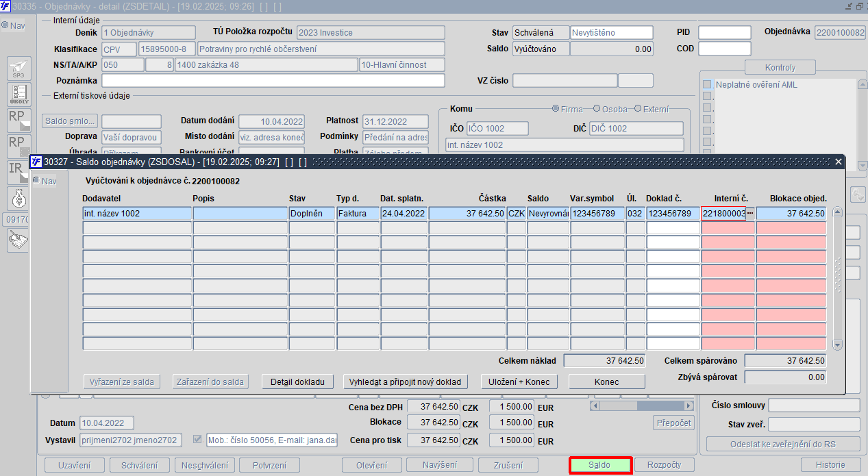Click the Zbývá spárovat value 0.00
The image size is (868, 476).
tap(785, 377)
